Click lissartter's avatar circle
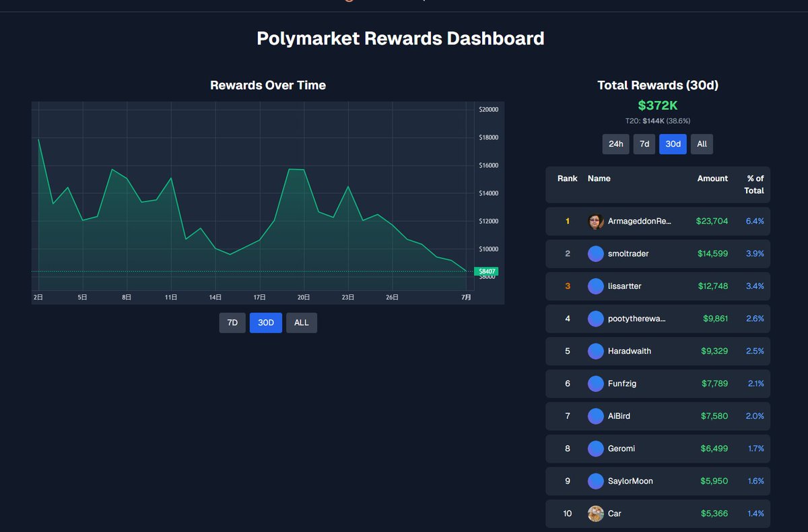This screenshot has height=532, width=808. [595, 286]
